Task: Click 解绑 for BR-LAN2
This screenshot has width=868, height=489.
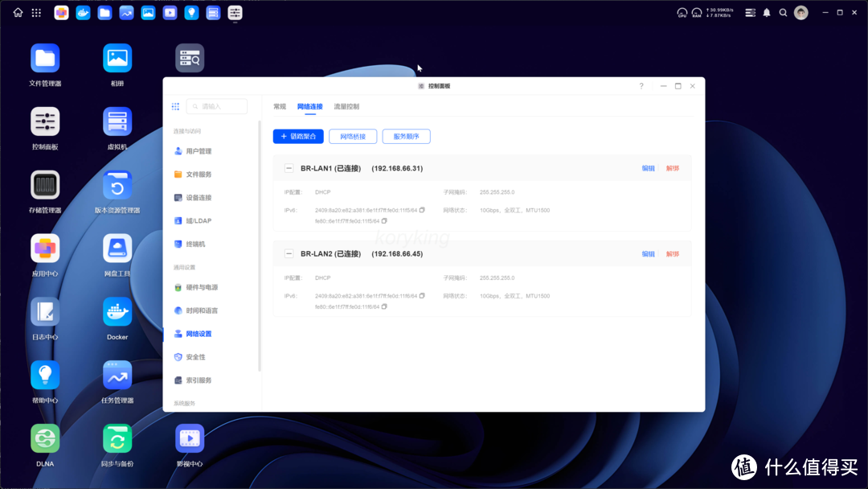Action: 671,253
